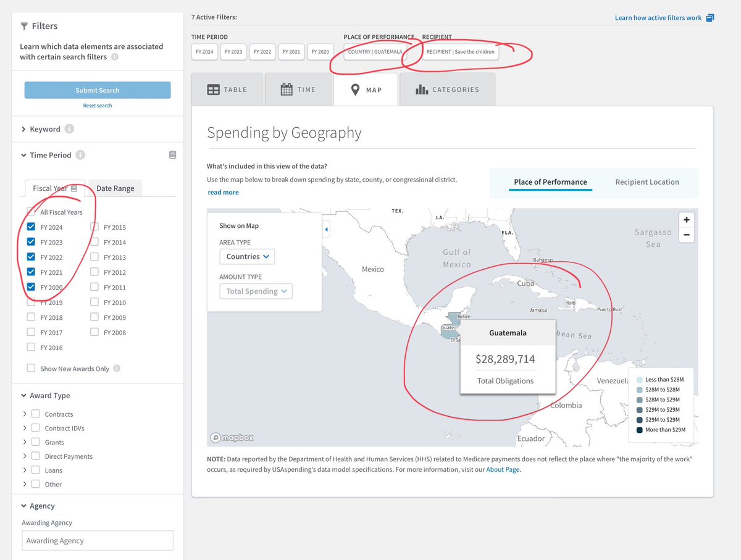Uncheck the FY 2024 checkbox
The width and height of the screenshot is (741, 560).
pyautogui.click(x=31, y=227)
